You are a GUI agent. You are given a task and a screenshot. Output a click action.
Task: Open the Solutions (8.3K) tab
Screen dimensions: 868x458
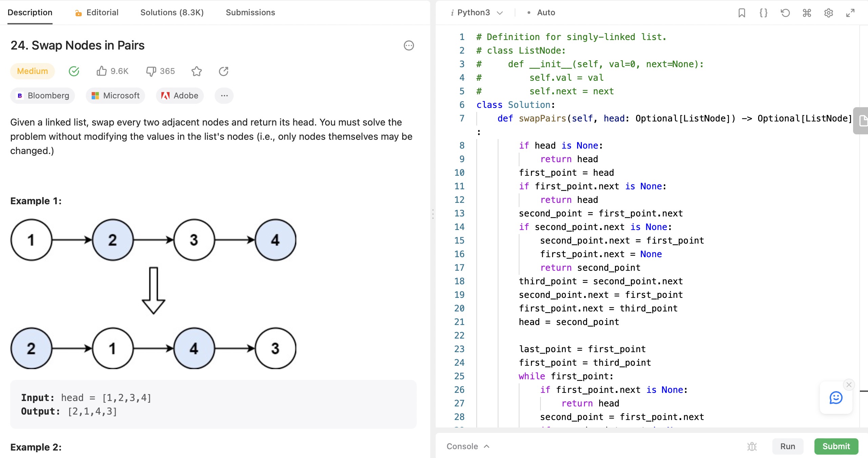pyautogui.click(x=172, y=13)
